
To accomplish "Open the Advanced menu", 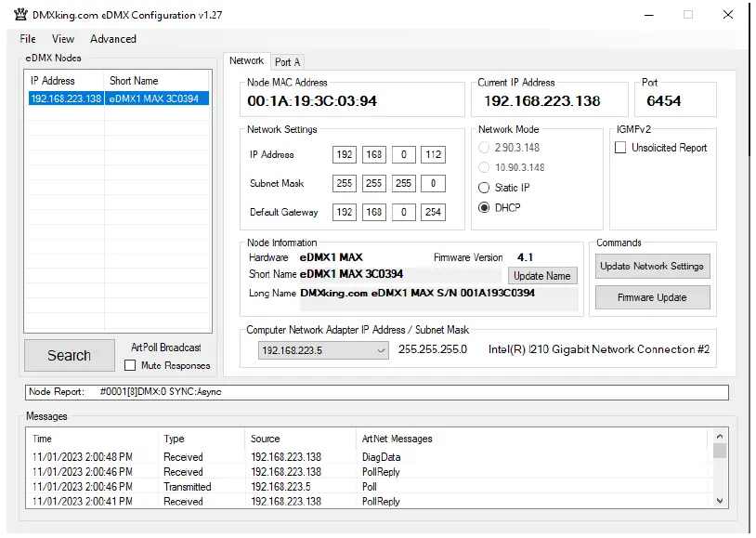I will pyautogui.click(x=113, y=39).
